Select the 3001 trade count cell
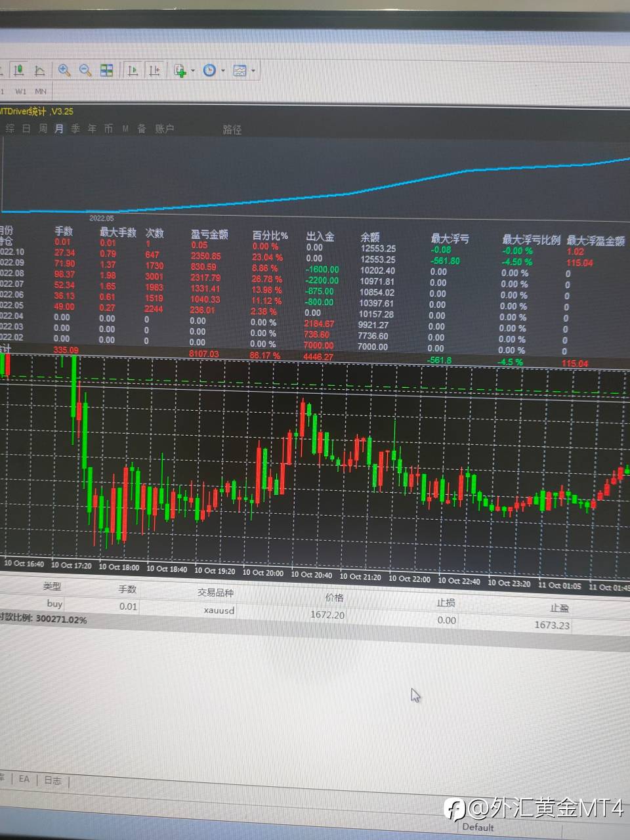This screenshot has width=630, height=840. pyautogui.click(x=154, y=276)
